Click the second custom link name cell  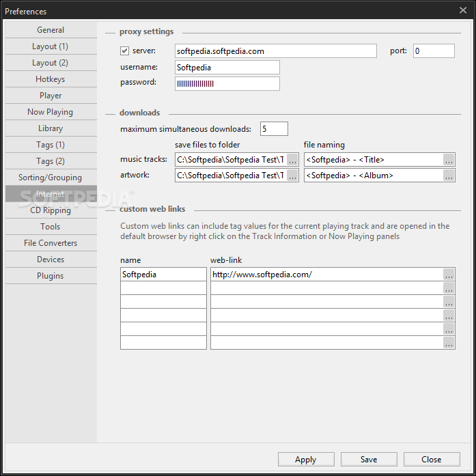tap(163, 288)
